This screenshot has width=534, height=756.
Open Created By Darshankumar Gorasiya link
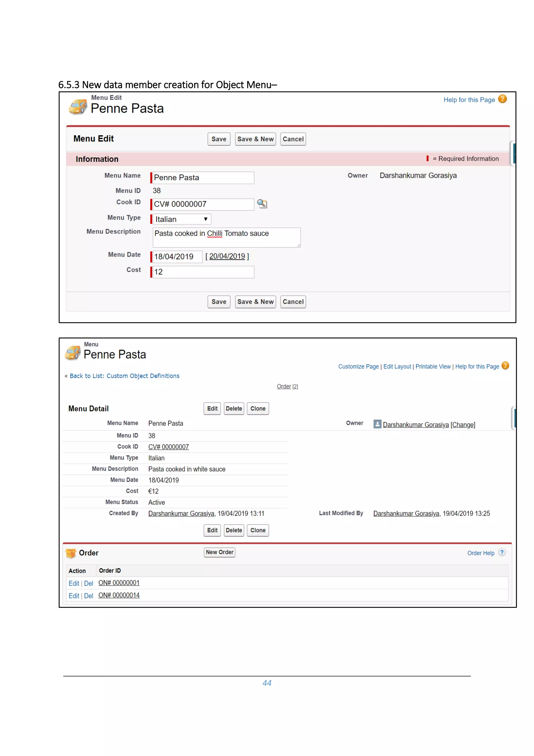coord(181,513)
